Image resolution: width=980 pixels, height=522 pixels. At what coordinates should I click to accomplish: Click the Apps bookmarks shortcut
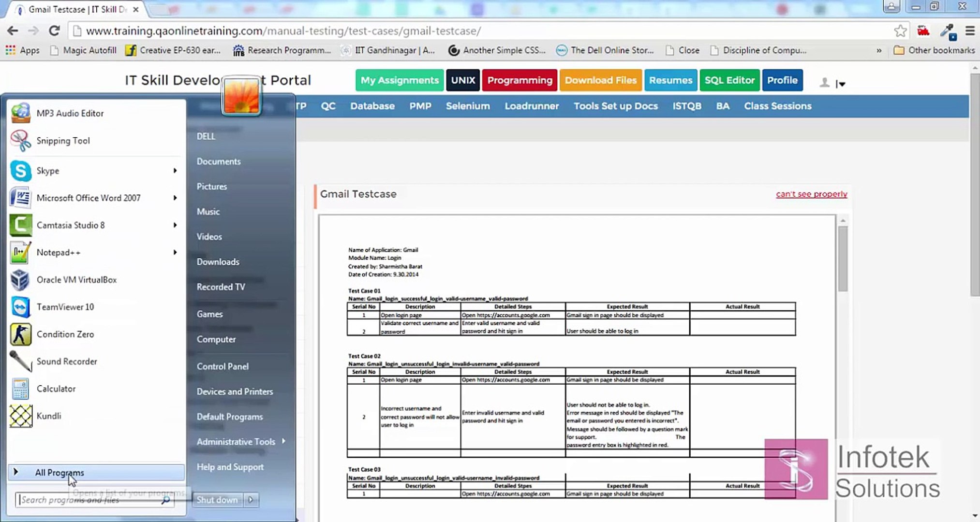point(22,50)
